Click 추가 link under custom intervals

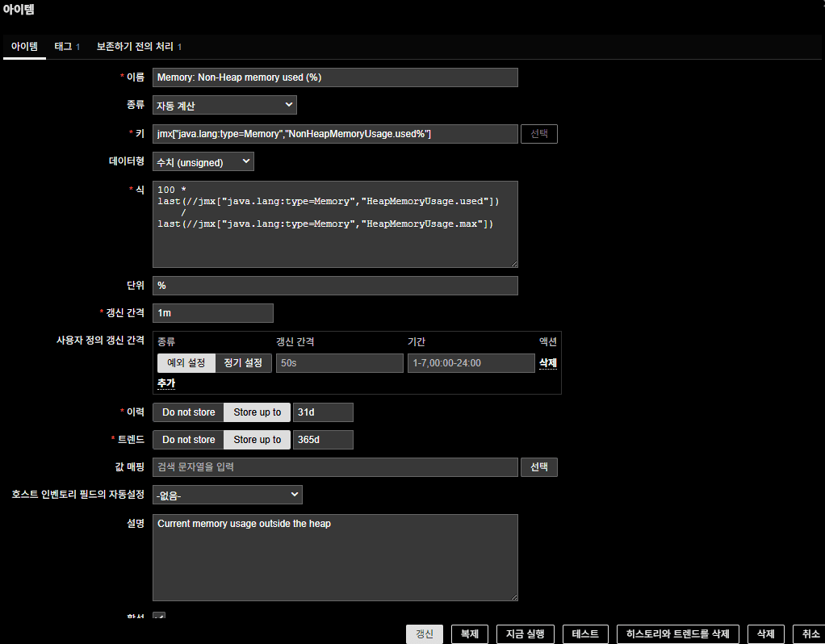tap(165, 383)
